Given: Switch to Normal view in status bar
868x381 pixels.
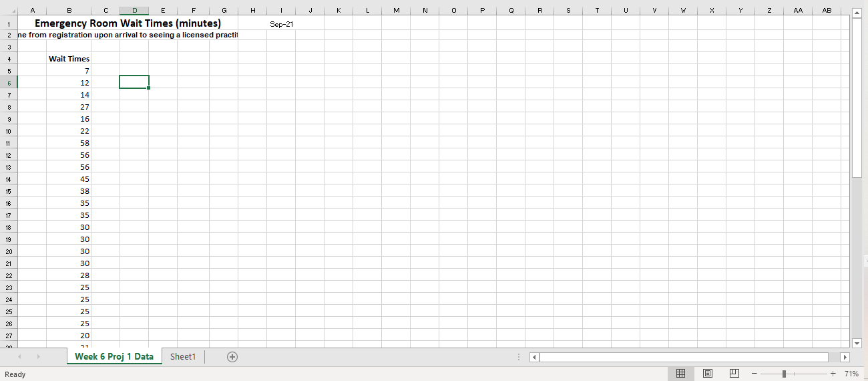Looking at the screenshot, I should point(680,374).
